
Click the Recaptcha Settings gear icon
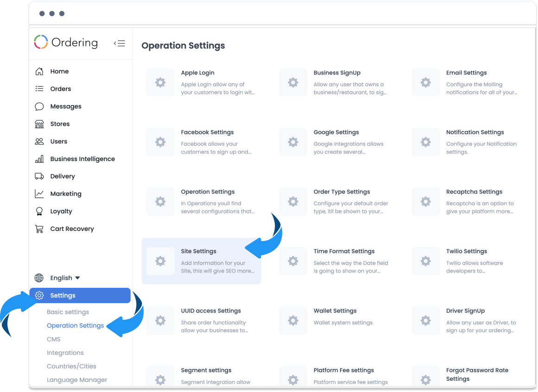[425, 201]
